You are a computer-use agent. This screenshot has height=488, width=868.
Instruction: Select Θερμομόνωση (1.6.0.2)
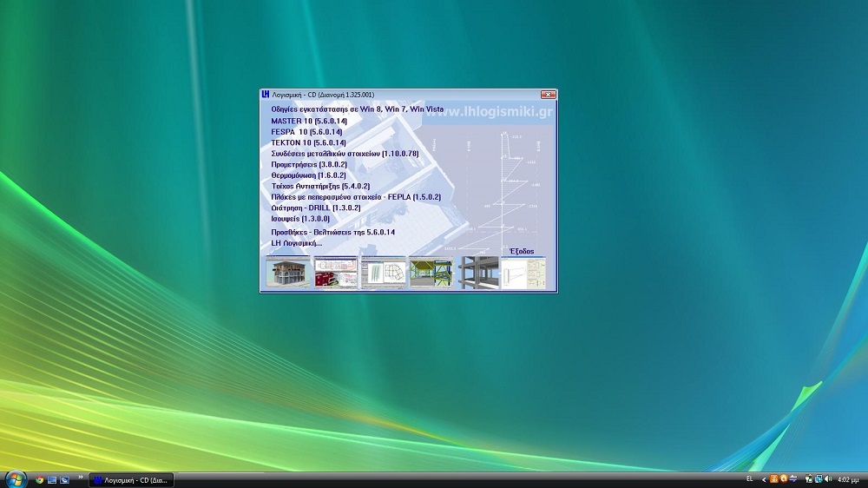coord(308,175)
